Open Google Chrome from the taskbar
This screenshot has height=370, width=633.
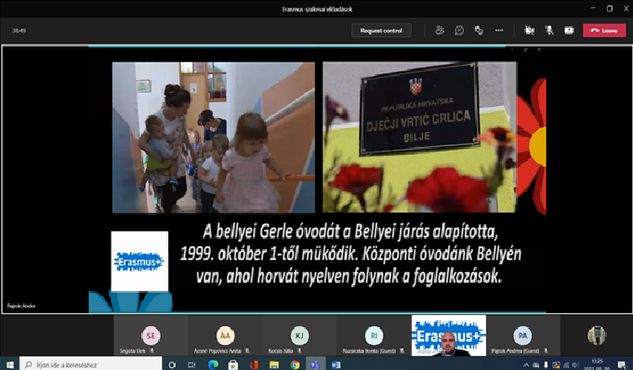pyautogui.click(x=295, y=365)
